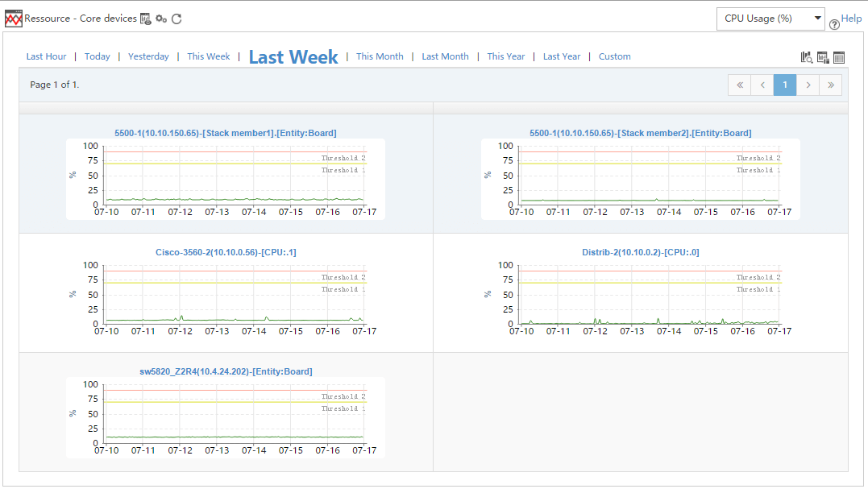Jump to the first page of results
The height and width of the screenshot is (493, 868).
(x=739, y=85)
